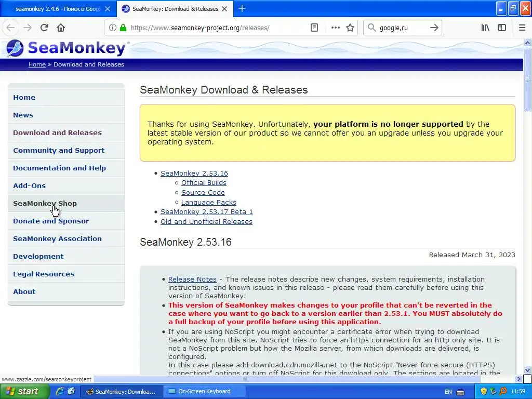Screen dimensions: 532x399
Task: Click the green secure connection padlock
Action: 123,28
